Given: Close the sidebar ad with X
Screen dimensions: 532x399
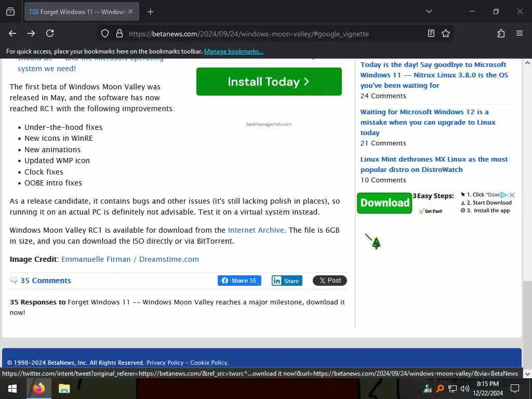Looking at the screenshot, I should pyautogui.click(x=512, y=195).
